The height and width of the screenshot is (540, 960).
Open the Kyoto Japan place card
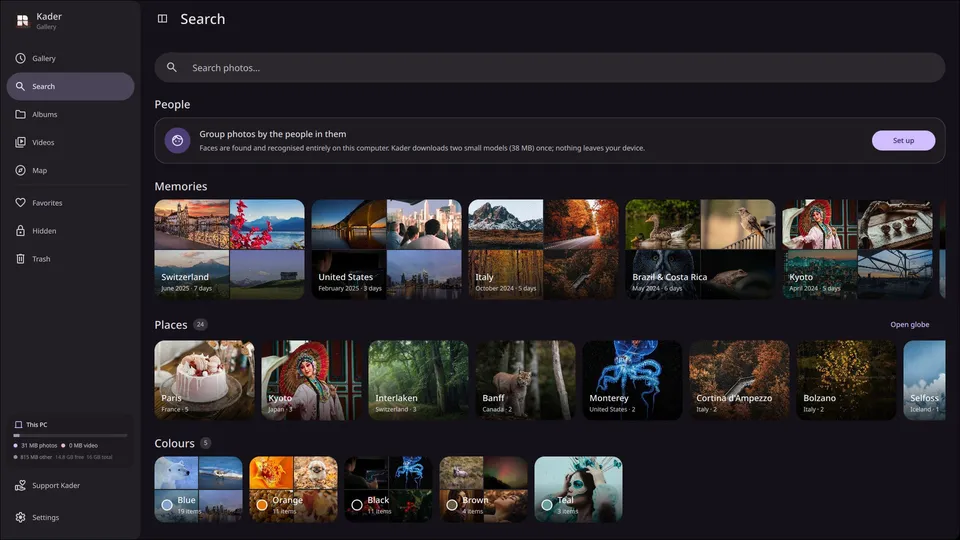312,380
